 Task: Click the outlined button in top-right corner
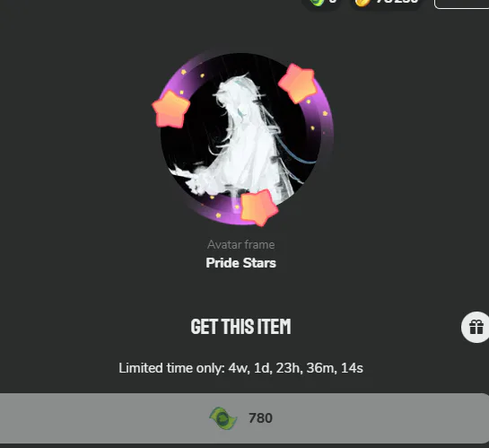coord(461,4)
